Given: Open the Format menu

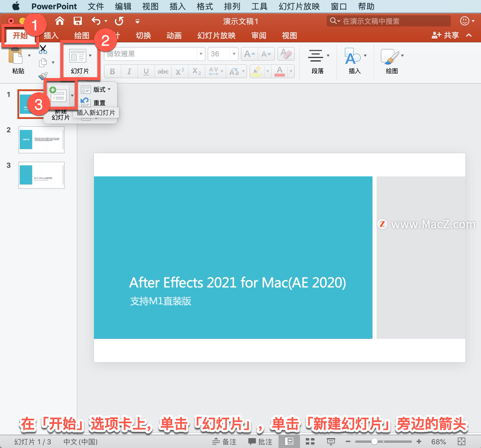Looking at the screenshot, I should pos(205,6).
